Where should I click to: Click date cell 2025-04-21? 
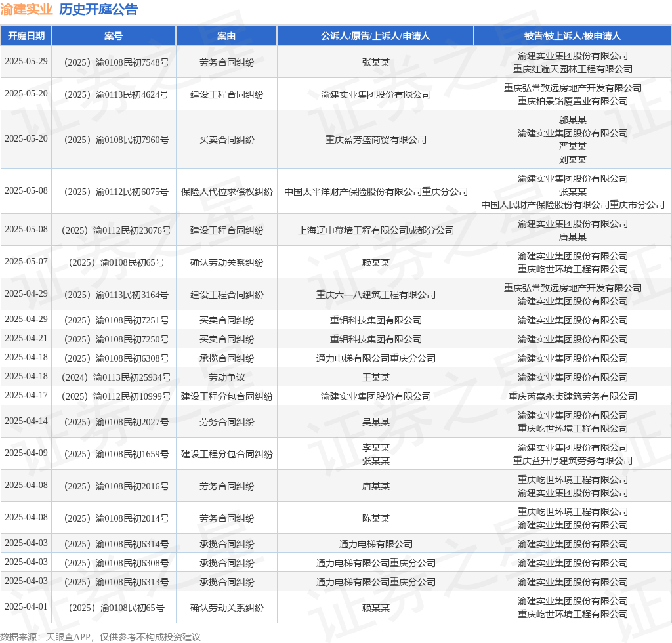(x=26, y=339)
